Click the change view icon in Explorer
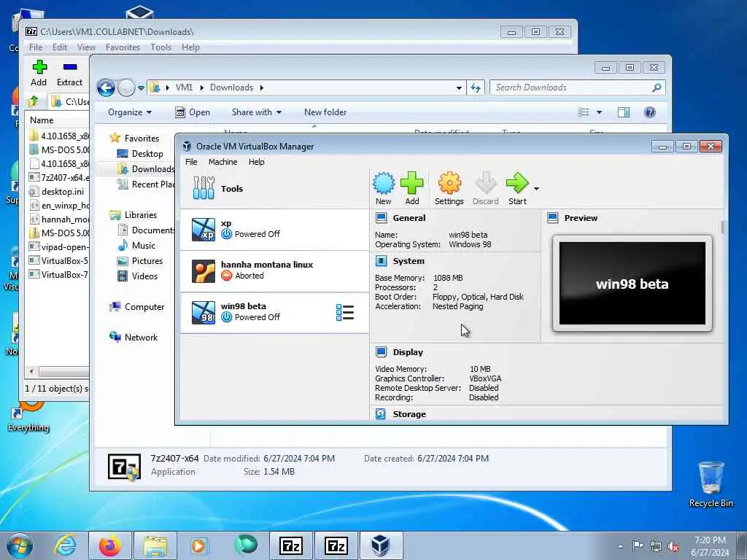The height and width of the screenshot is (560, 747). (584, 112)
